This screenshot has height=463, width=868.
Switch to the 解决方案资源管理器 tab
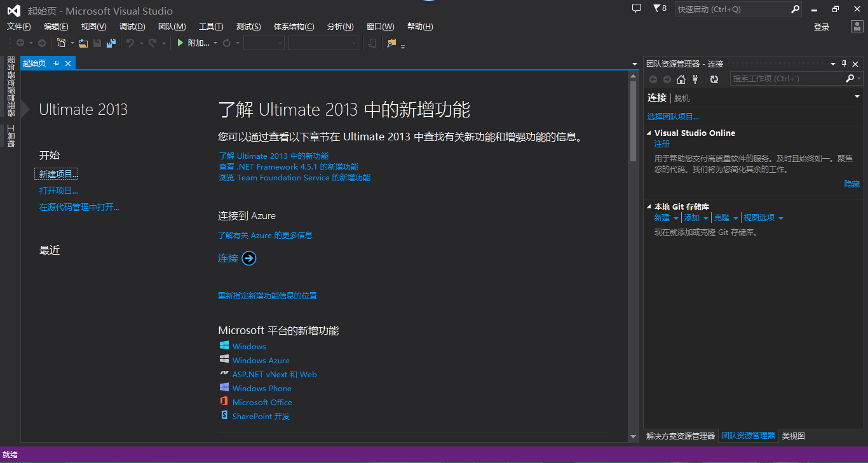[680, 436]
